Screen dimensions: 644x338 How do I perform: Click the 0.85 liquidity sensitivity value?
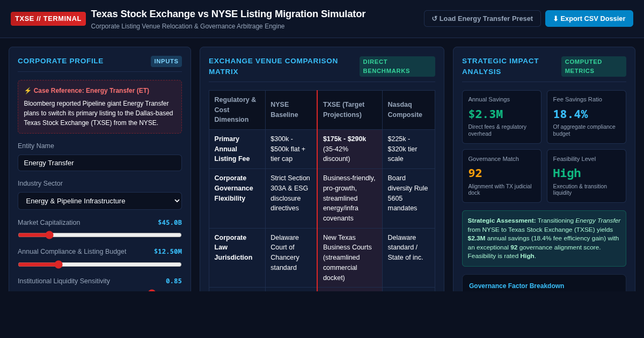(x=174, y=281)
